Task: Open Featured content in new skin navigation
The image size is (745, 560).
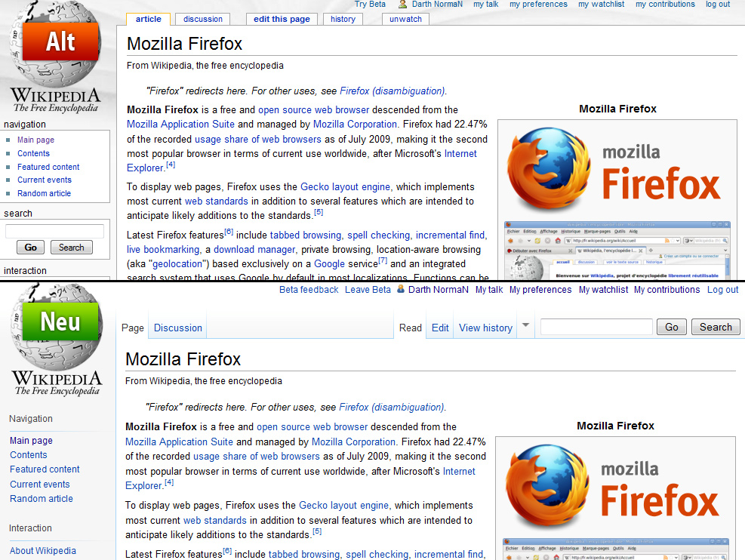Action: (45, 469)
